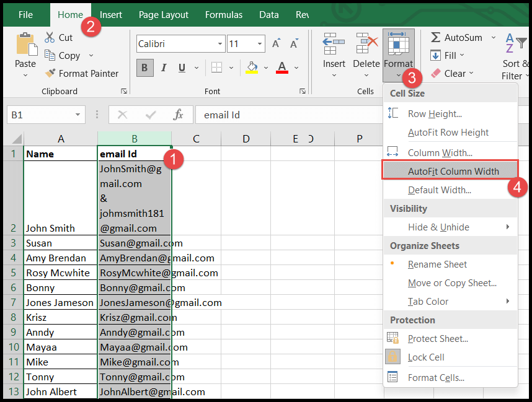Expand the Name Box dropdown arrow
The width and height of the screenshot is (532, 402).
tap(78, 115)
